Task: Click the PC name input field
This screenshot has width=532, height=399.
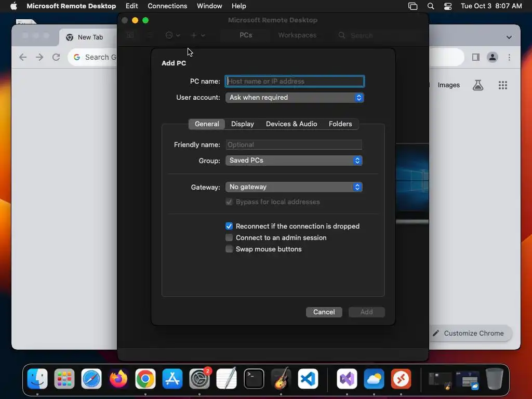Action: (x=295, y=82)
